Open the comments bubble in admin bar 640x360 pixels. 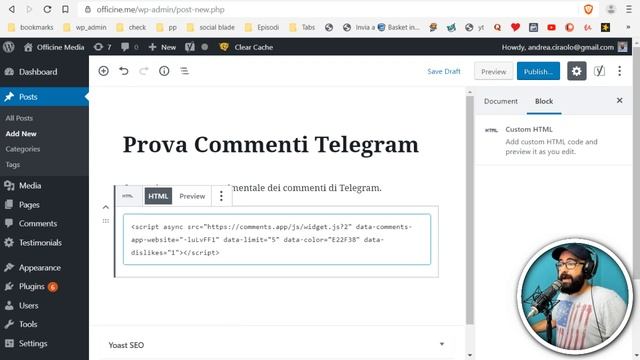(x=129, y=47)
